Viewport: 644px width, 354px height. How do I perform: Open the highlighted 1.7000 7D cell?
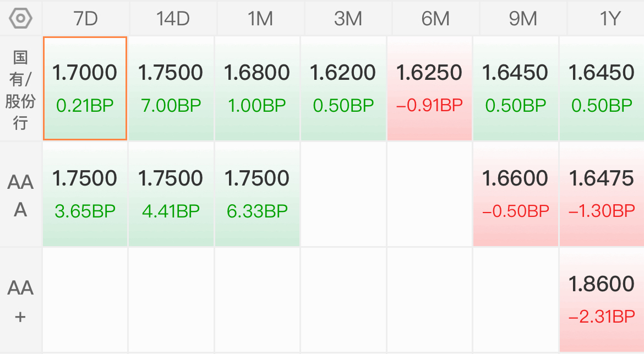pyautogui.click(x=85, y=88)
